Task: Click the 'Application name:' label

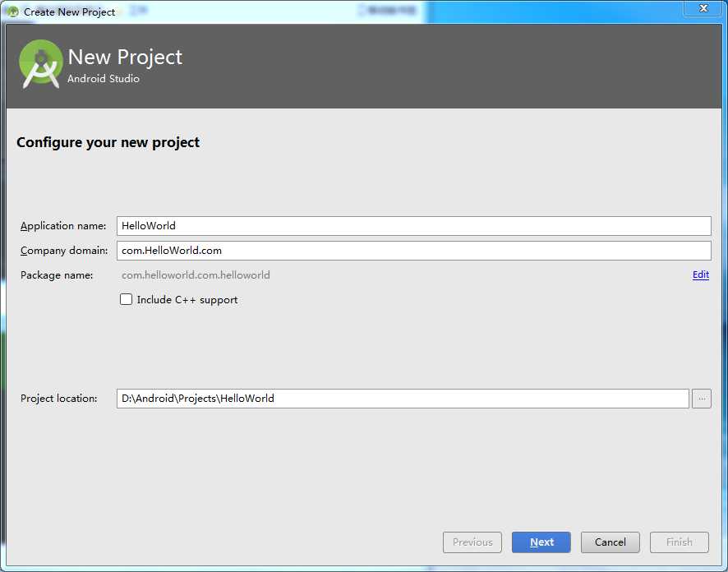Action: click(x=63, y=226)
